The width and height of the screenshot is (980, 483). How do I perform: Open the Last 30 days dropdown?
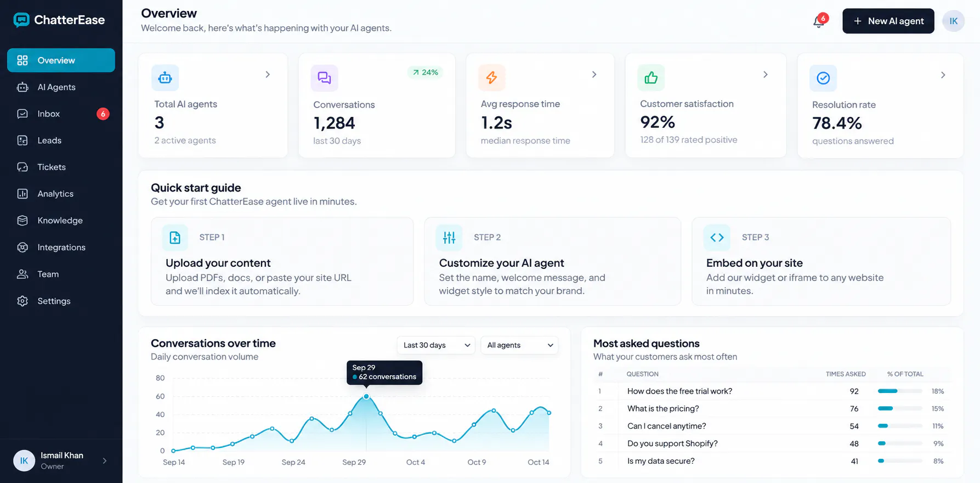pos(436,345)
